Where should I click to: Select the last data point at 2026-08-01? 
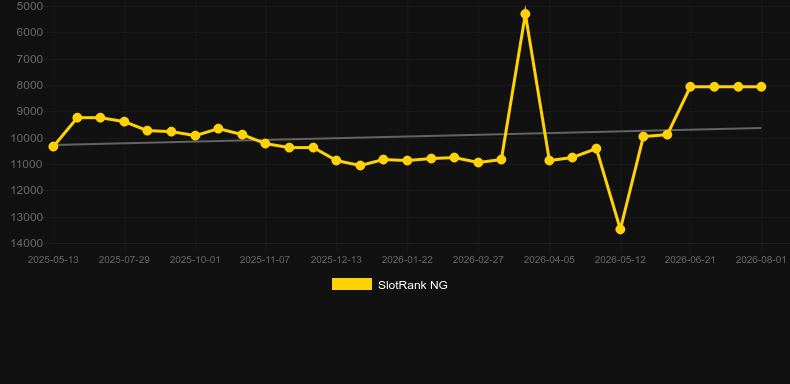coord(761,87)
